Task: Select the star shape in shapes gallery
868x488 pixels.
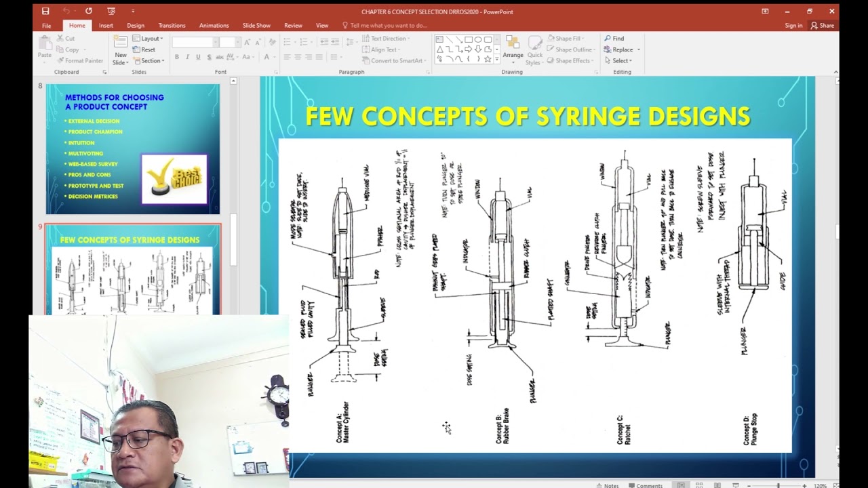Action: pyautogui.click(x=488, y=59)
